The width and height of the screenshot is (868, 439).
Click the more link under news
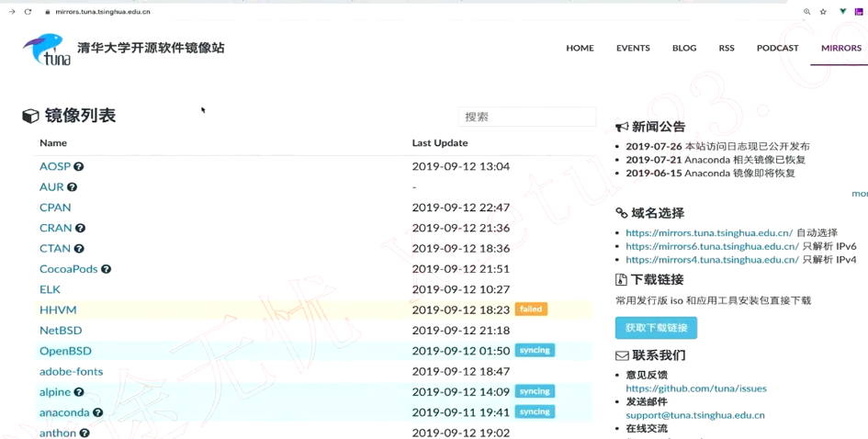[x=860, y=194]
